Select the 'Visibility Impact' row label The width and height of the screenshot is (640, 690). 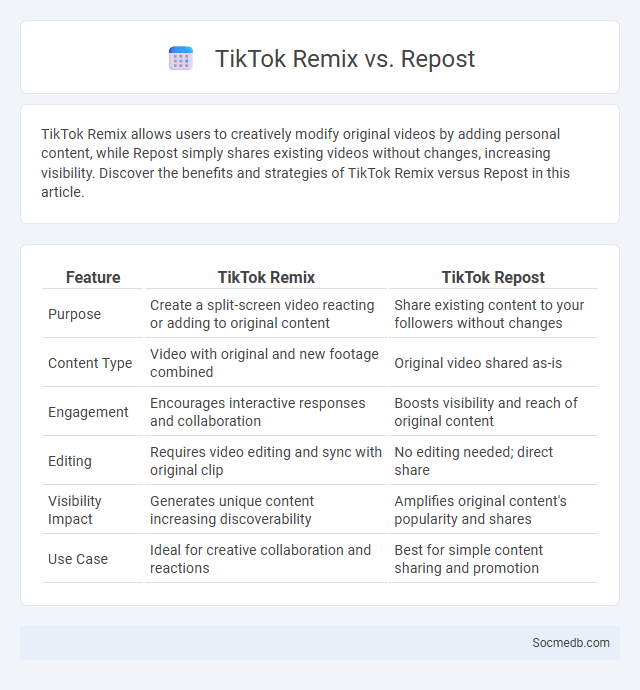74,510
